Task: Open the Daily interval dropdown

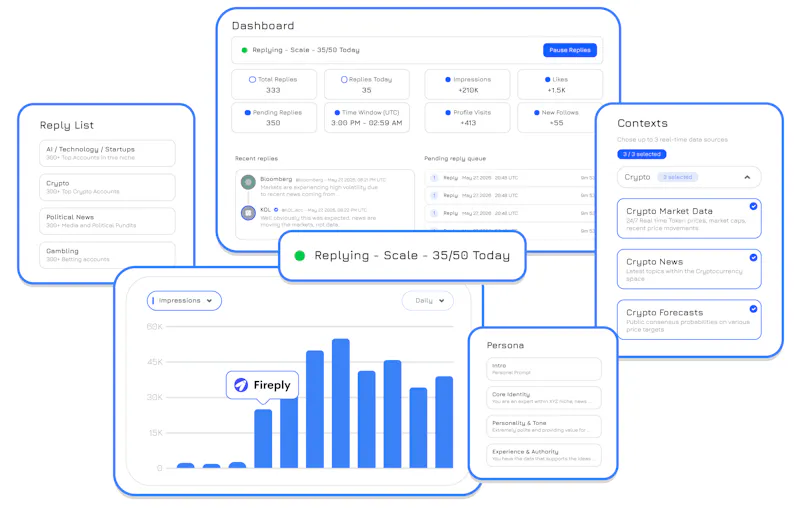Action: click(428, 300)
